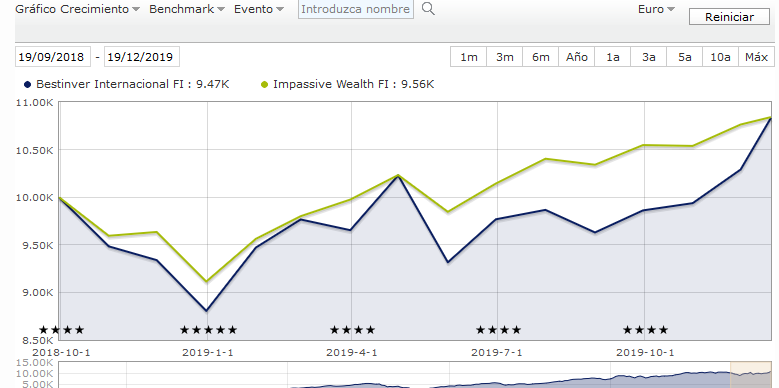Image resolution: width=779 pixels, height=388 pixels.
Task: Click the Bestinver Internacional FI legend label
Action: pos(133,84)
